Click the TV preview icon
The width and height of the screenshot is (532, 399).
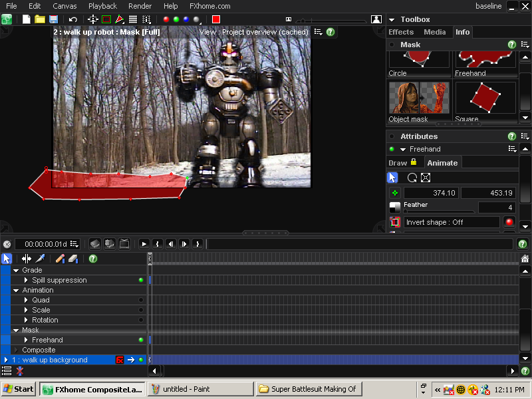(124, 244)
